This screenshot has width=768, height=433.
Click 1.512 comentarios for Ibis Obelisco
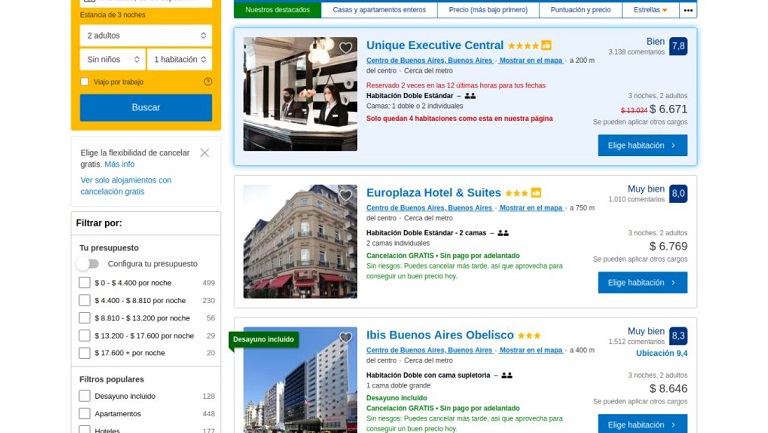coord(636,341)
